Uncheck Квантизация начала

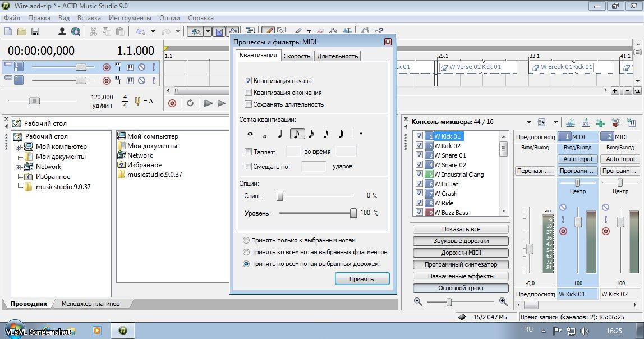click(248, 80)
